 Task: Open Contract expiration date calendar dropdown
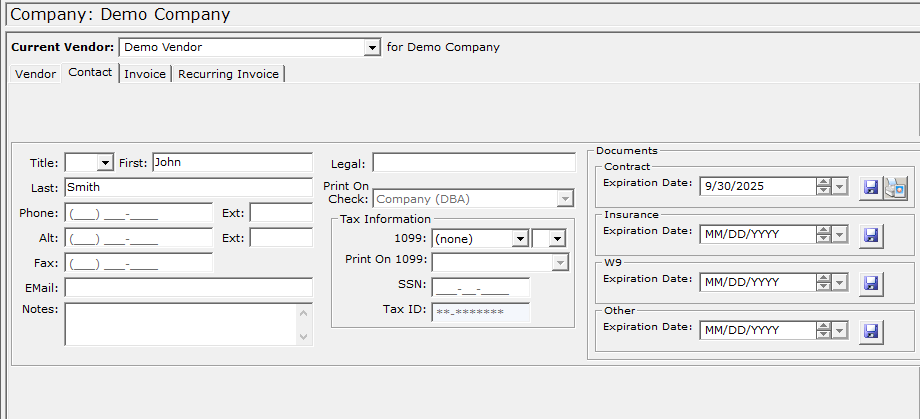click(840, 186)
